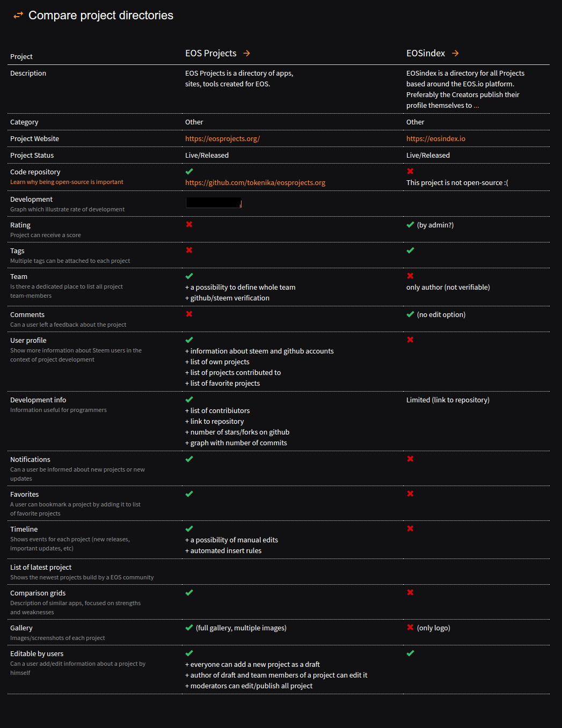Click the EOS Projects column heading
This screenshot has height=728, width=562.
click(x=210, y=53)
